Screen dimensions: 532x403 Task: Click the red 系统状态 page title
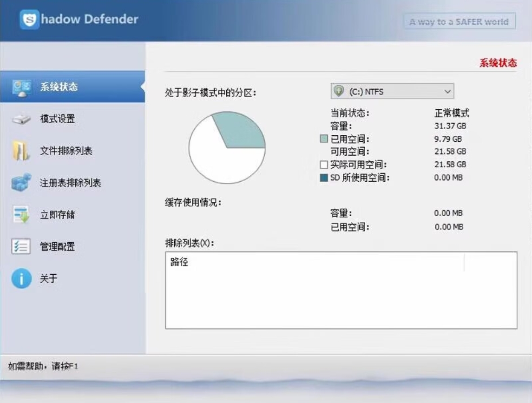pyautogui.click(x=498, y=63)
